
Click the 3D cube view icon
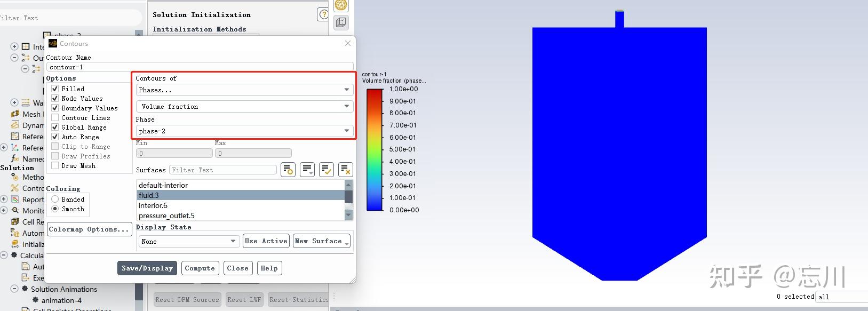341,22
